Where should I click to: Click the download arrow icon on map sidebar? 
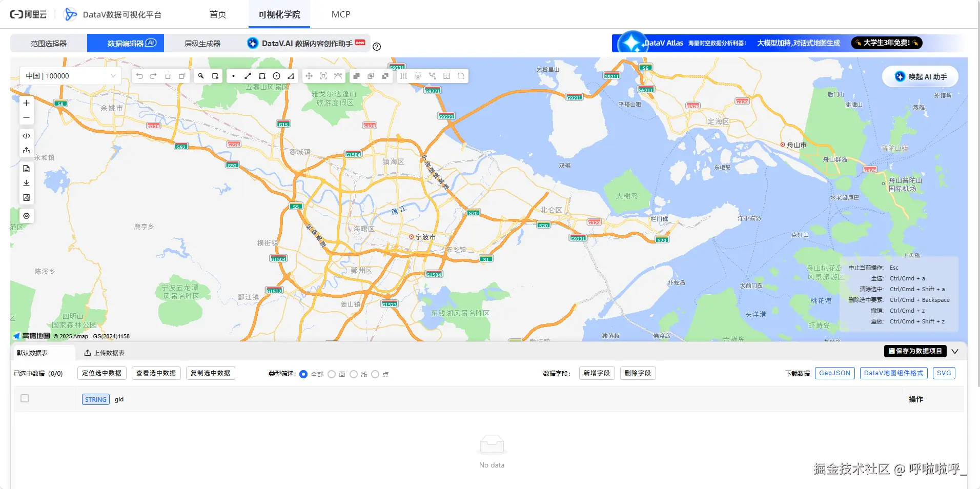point(27,183)
